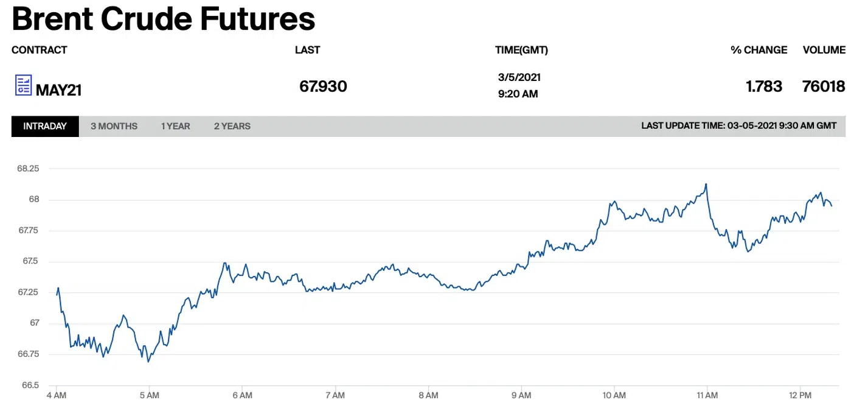The height and width of the screenshot is (411, 868).
Task: Switch to the 3 MONTHS tab
Action: (x=114, y=126)
